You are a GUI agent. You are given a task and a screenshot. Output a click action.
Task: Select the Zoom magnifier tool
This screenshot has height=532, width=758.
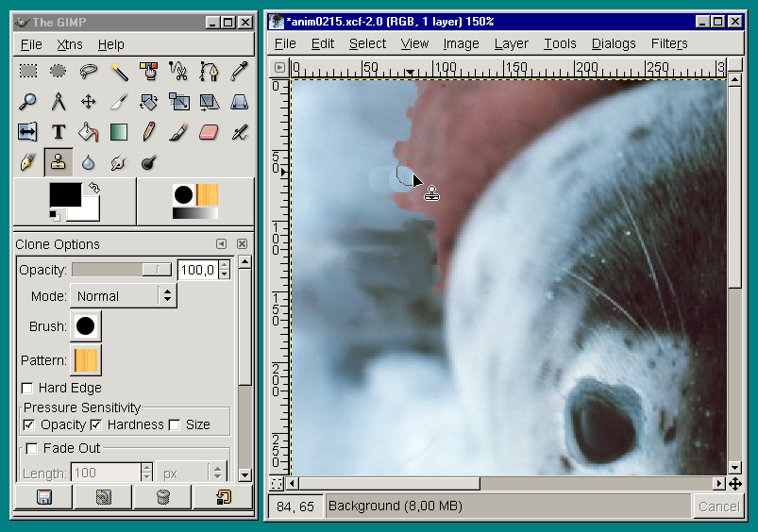[x=28, y=102]
